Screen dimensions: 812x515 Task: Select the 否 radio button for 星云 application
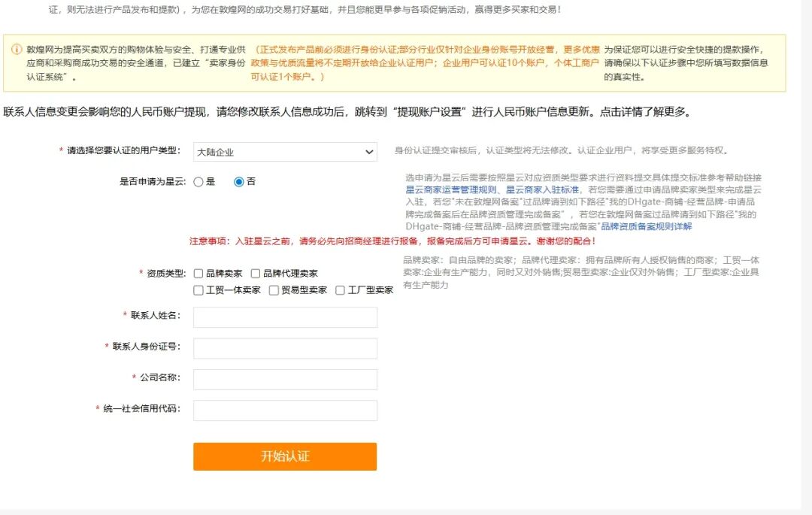pyautogui.click(x=239, y=181)
